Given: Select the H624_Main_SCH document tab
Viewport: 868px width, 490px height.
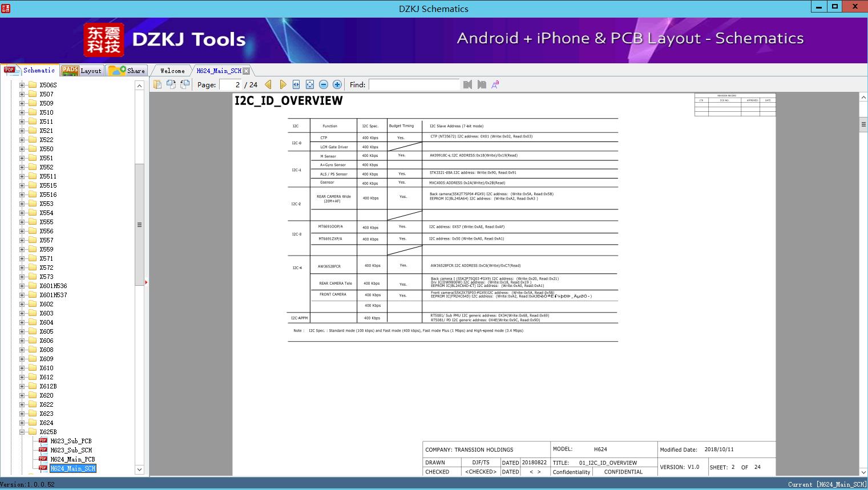Looking at the screenshot, I should point(219,71).
